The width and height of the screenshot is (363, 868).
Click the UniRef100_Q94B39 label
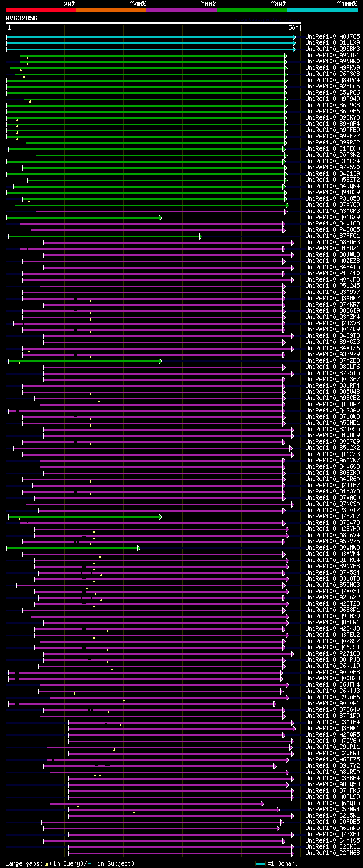[x=332, y=193]
